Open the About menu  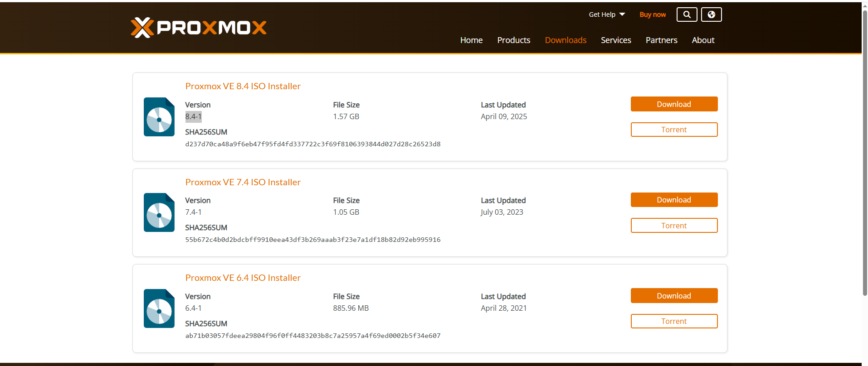[703, 40]
